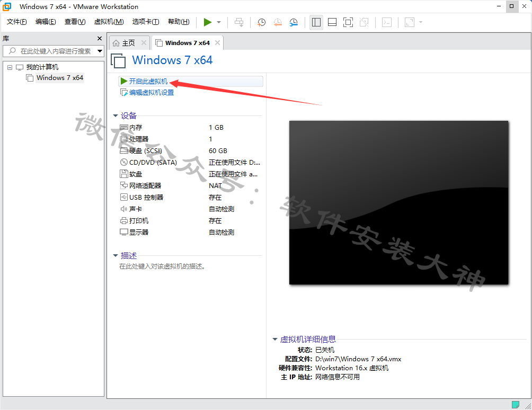Click the Unity mode toolbar icon
Screen dimensions: 532x410
pos(364,22)
